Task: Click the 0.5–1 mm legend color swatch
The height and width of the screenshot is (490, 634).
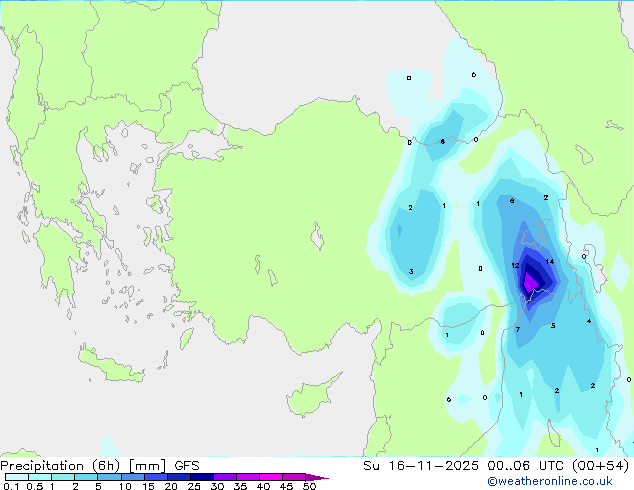Action: point(40,477)
